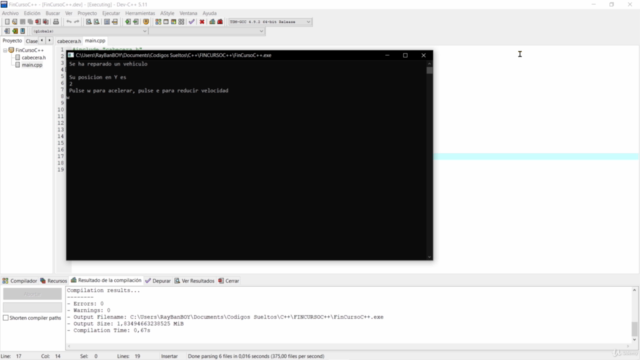The image size is (640, 360).
Task: Click the Run toolbar icon
Action: (166, 22)
